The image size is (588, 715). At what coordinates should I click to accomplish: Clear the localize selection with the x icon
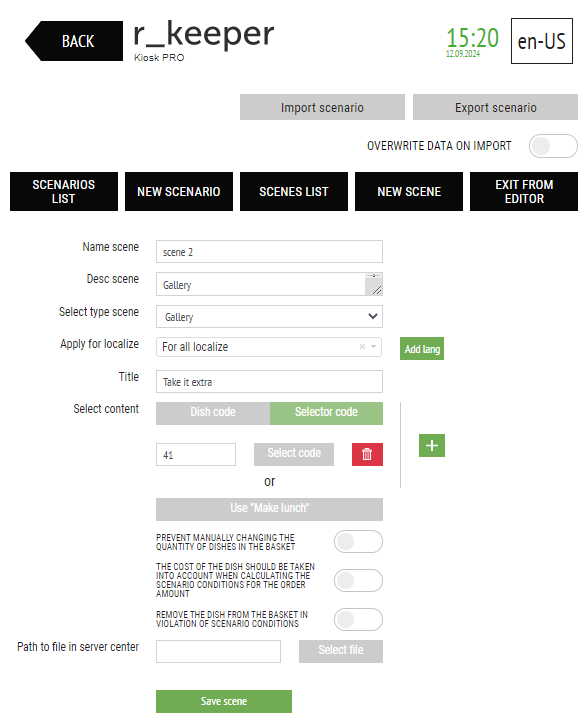362,347
